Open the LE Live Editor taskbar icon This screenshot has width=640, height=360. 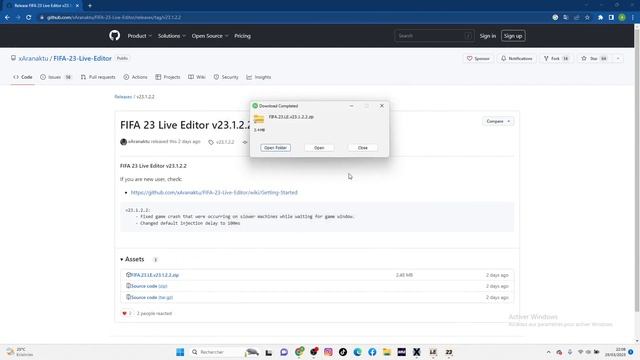pyautogui.click(x=433, y=352)
